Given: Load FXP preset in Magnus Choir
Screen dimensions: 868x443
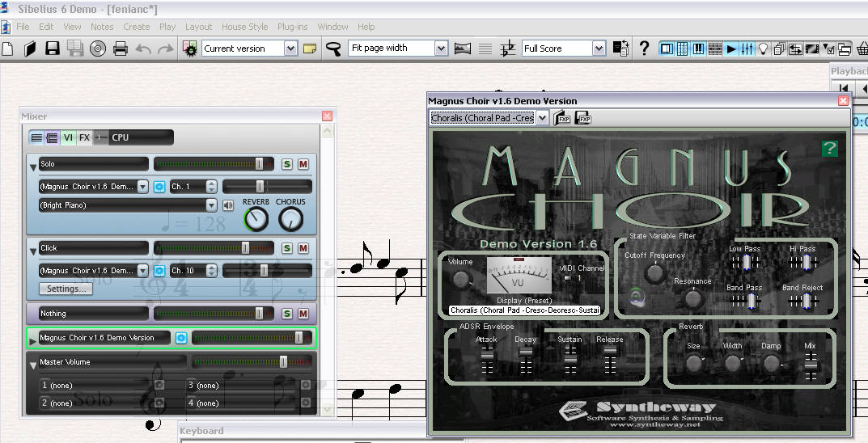Looking at the screenshot, I should click(x=562, y=118).
